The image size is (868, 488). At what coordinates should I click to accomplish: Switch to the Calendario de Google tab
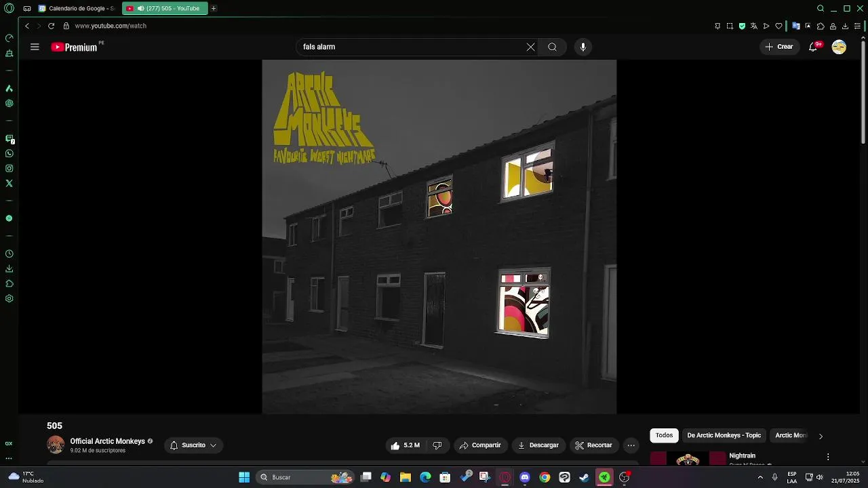pyautogui.click(x=76, y=8)
